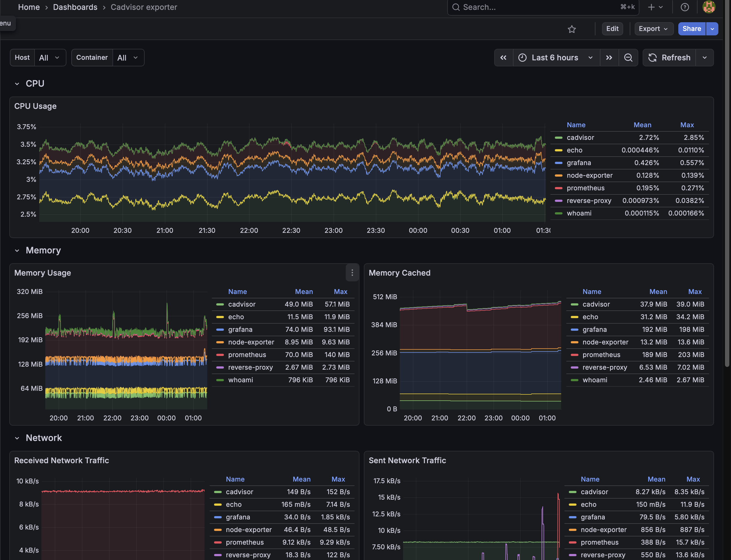The image size is (731, 560).
Task: Open the Container All dropdown
Action: [128, 57]
